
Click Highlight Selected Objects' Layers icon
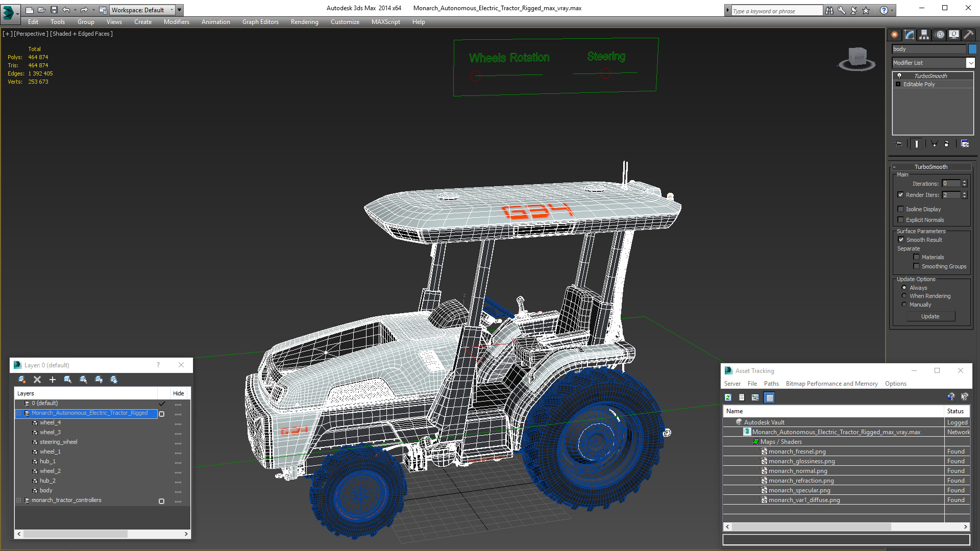coord(83,380)
